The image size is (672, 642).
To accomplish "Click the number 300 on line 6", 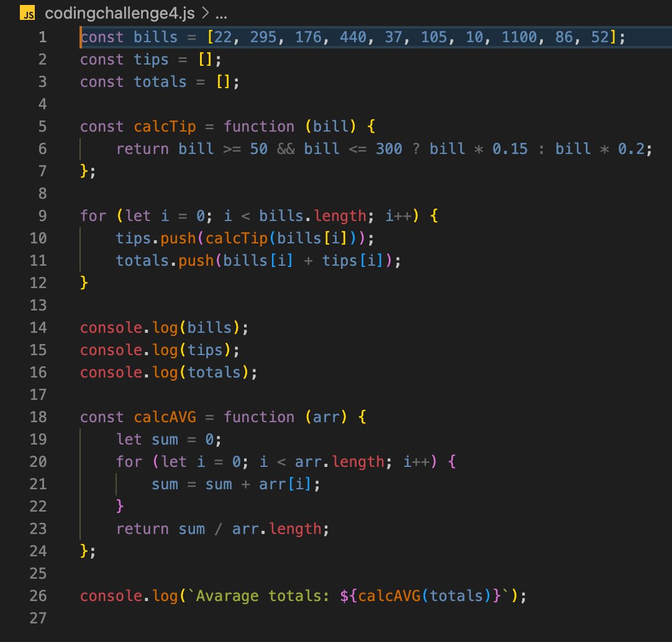I will click(x=389, y=149).
